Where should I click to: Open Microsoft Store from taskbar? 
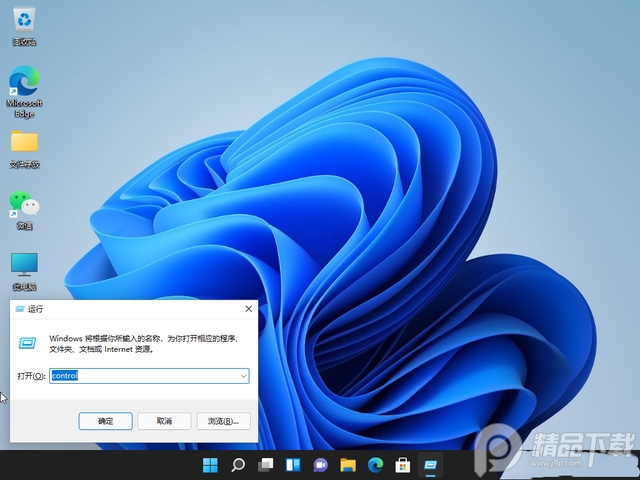pyautogui.click(x=403, y=464)
